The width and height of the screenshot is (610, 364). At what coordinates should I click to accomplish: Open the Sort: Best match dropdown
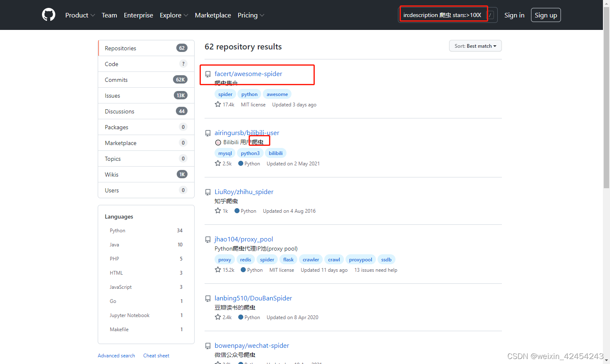(475, 46)
